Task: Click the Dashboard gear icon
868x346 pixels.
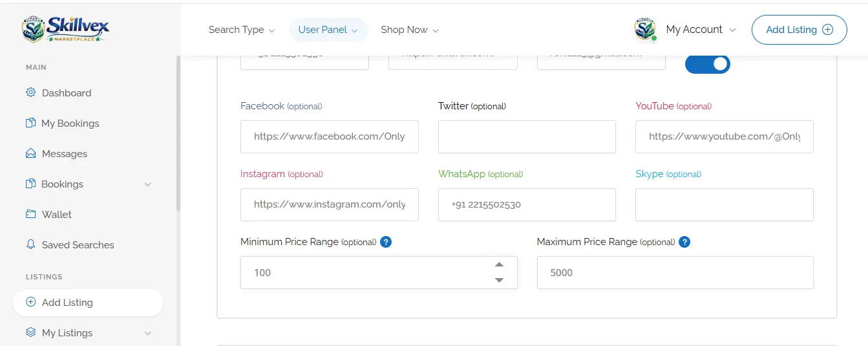Action: (30, 92)
